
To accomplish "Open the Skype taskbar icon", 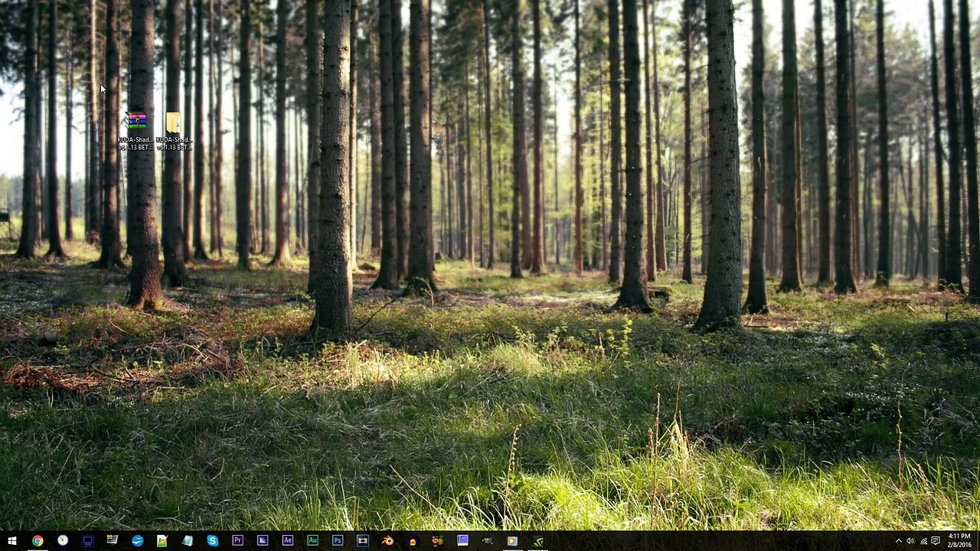I will tap(213, 541).
